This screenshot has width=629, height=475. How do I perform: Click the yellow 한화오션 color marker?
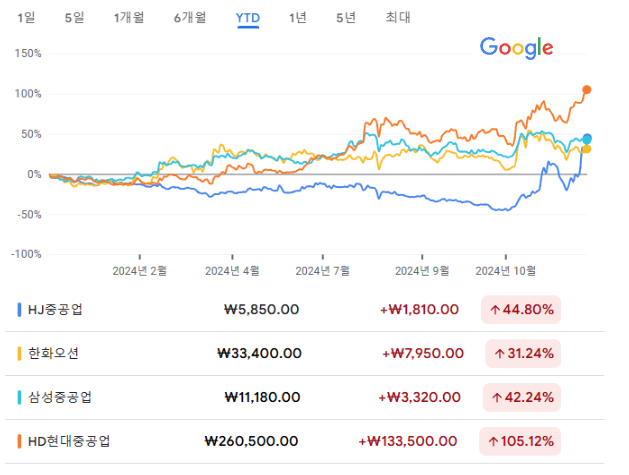click(x=19, y=354)
